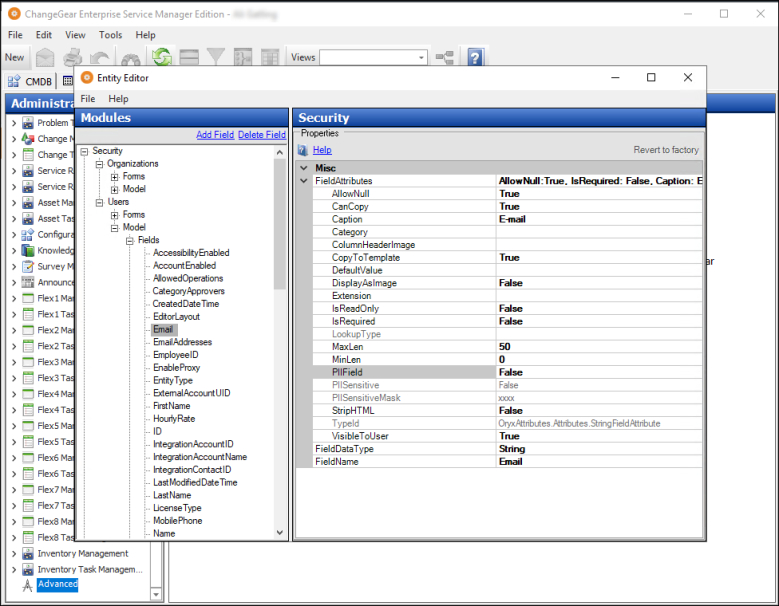
Task: Click scroll-up arrow of Modules tree
Action: click(280, 152)
